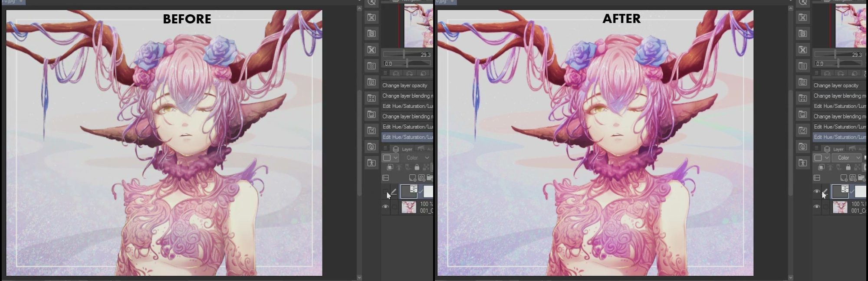The height and width of the screenshot is (281, 868).
Task: Open the tab beside Layer in the After panel
Action: point(855,149)
